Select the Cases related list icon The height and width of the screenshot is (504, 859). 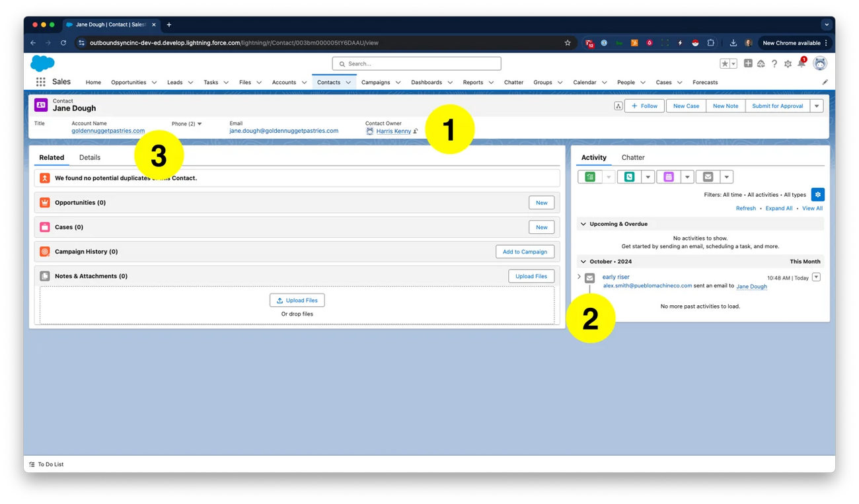(44, 227)
